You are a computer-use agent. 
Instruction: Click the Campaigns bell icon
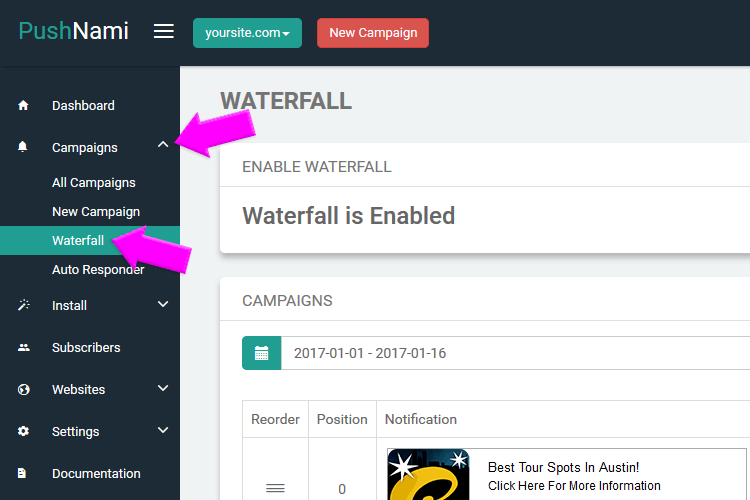pyautogui.click(x=24, y=147)
